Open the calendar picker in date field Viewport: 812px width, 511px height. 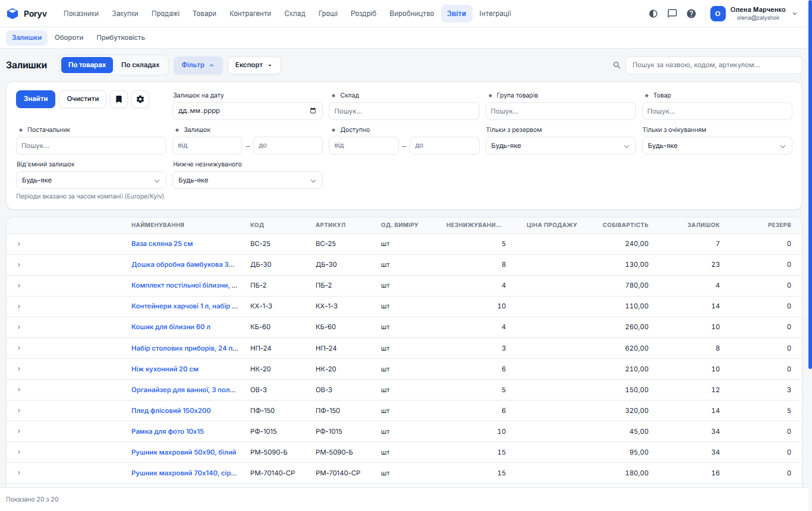pos(313,111)
